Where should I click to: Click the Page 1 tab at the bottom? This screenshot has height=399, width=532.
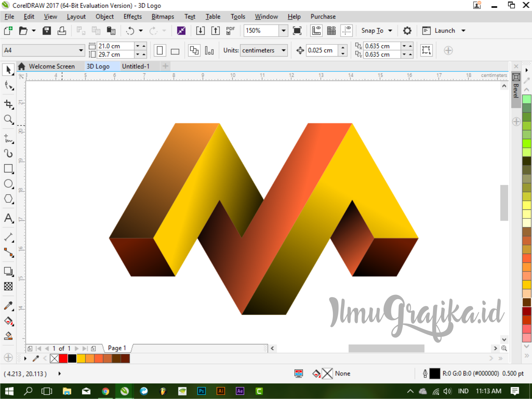117,348
